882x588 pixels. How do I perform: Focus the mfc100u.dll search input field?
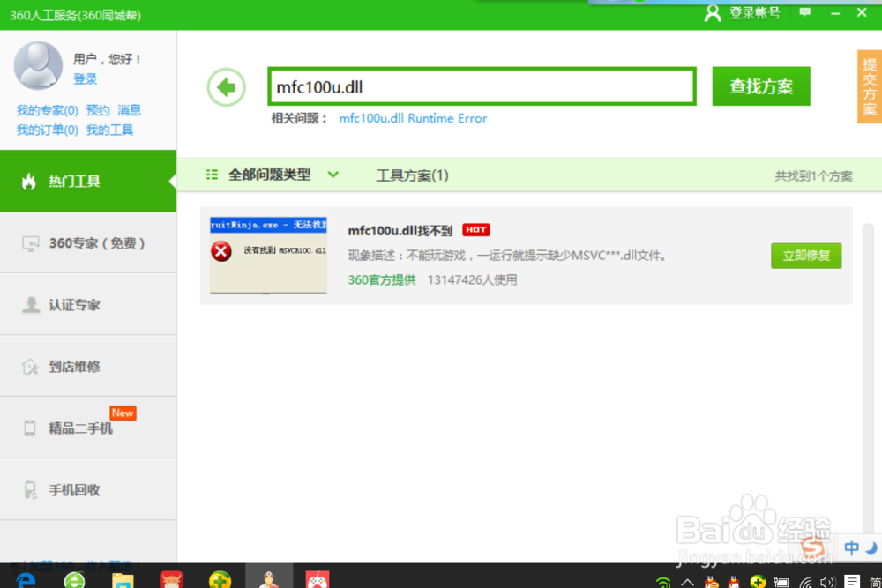[x=482, y=86]
